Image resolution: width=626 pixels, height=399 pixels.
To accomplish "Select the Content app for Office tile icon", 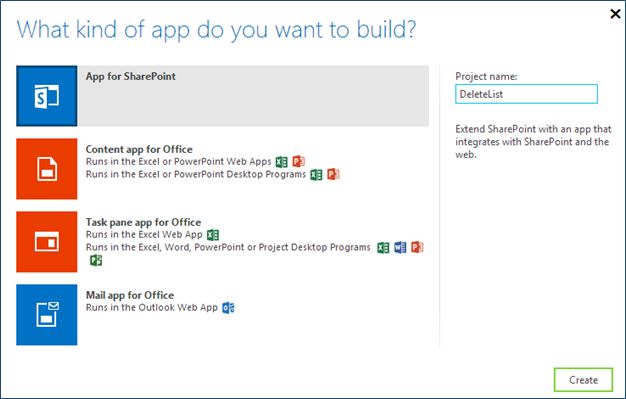I will point(47,169).
